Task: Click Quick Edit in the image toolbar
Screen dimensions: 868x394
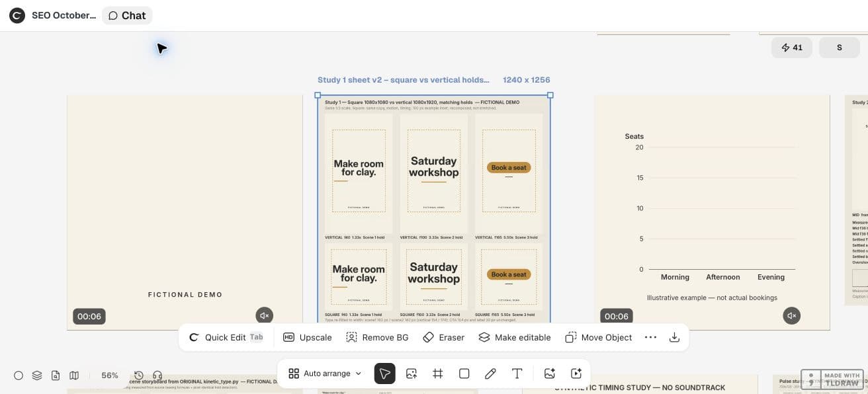Action: tap(226, 337)
